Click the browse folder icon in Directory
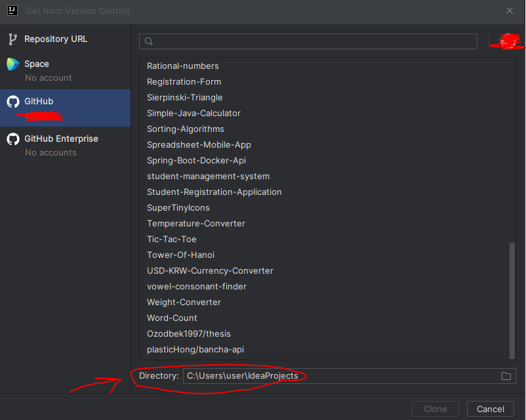Viewport: 526px width, 420px height. pos(506,376)
